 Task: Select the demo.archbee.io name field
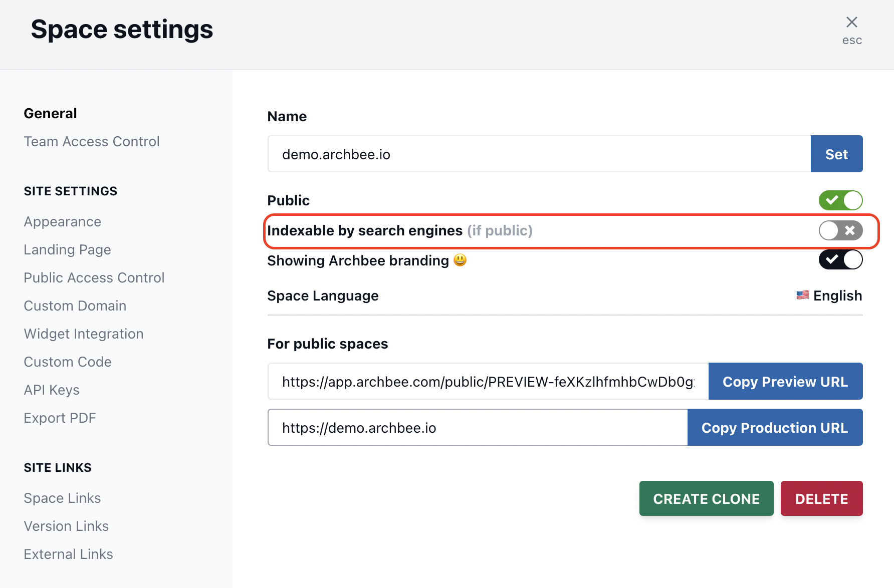pos(501,154)
